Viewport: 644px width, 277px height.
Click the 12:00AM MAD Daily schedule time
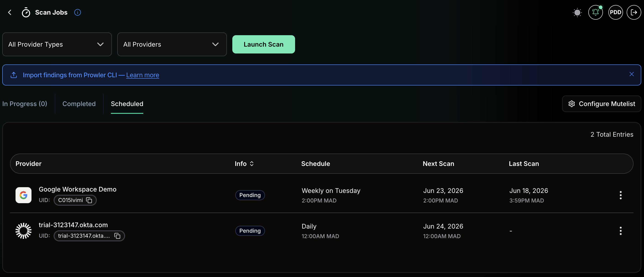click(x=320, y=236)
